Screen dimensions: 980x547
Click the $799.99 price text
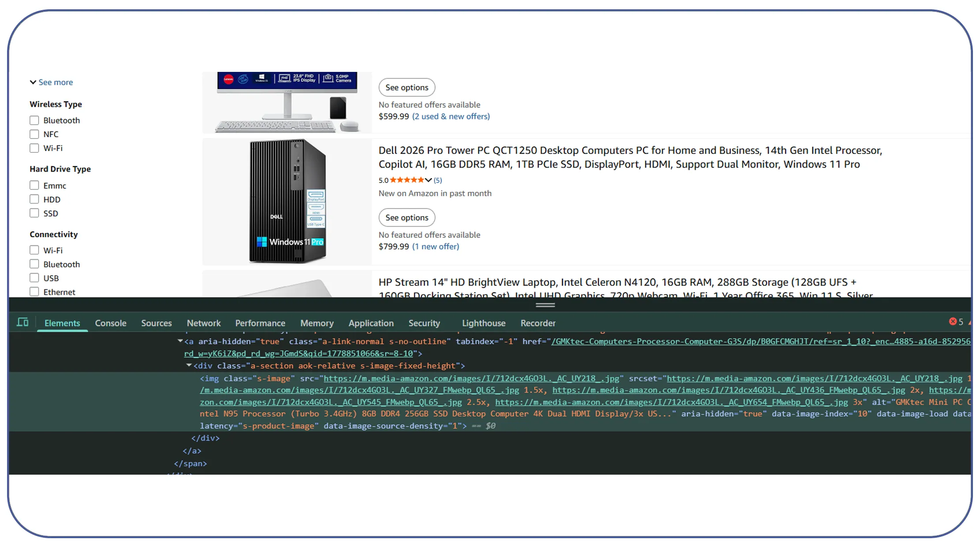[x=394, y=247]
